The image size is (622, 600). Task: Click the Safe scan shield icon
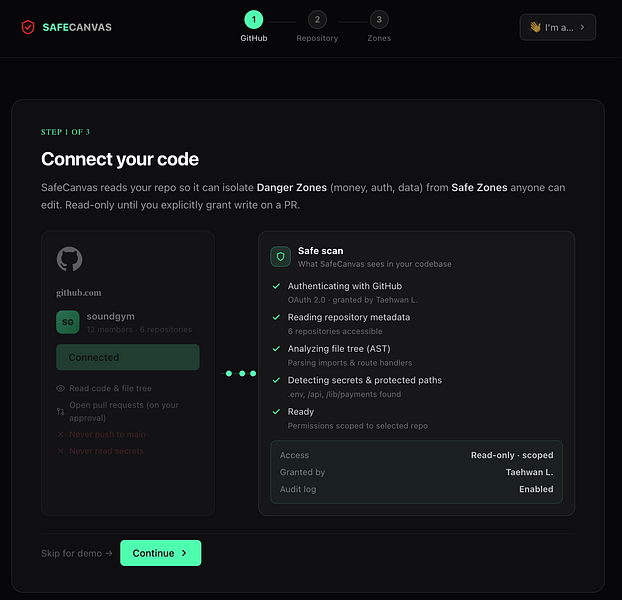click(x=280, y=257)
